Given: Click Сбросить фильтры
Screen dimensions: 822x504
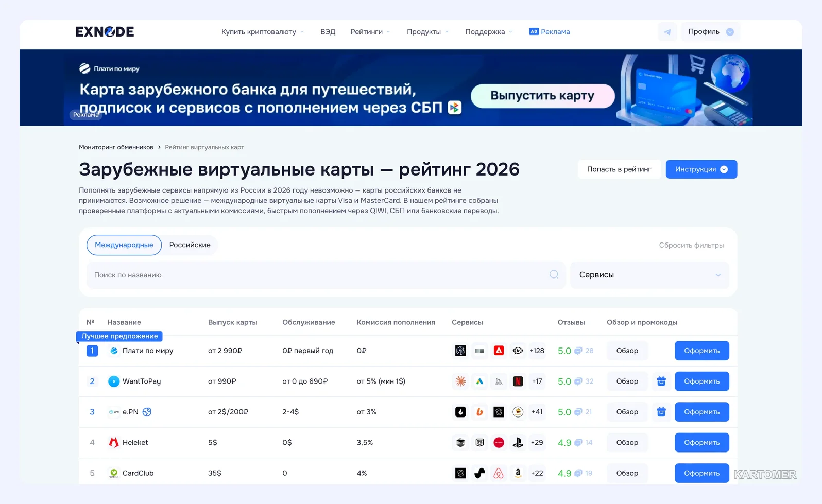Looking at the screenshot, I should pyautogui.click(x=691, y=245).
